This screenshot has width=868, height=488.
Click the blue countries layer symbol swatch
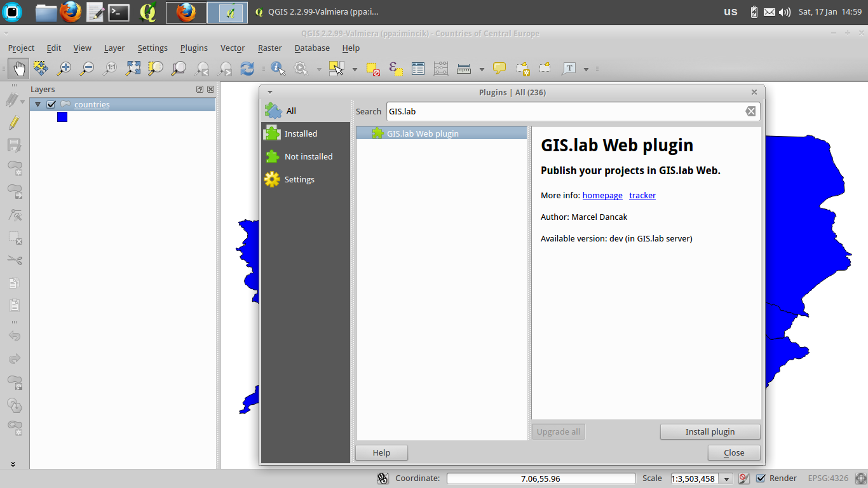(62, 117)
